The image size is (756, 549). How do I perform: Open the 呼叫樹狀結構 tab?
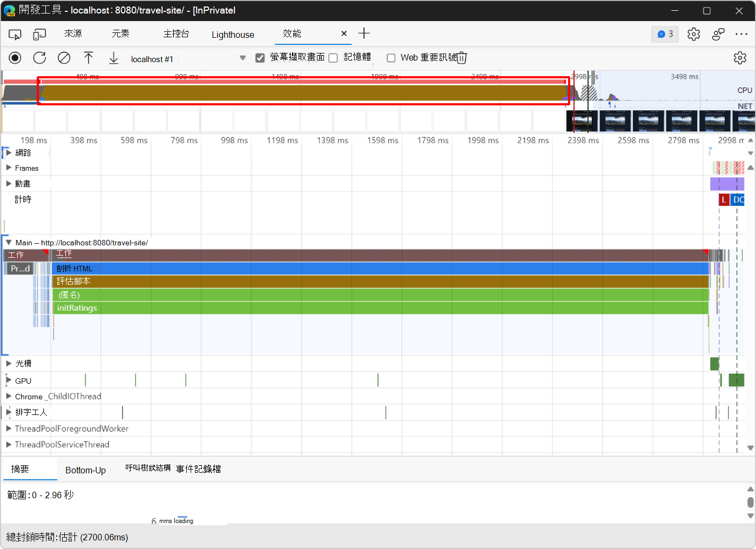tap(148, 468)
